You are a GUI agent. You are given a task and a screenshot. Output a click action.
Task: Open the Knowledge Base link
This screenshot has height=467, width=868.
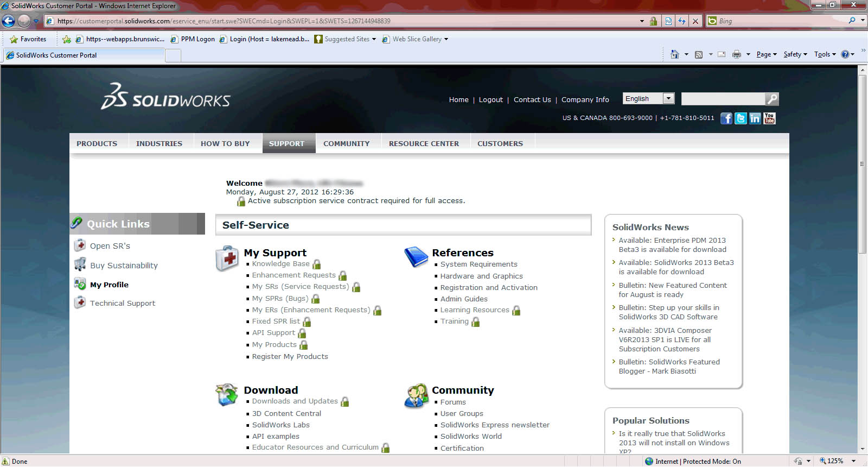[x=280, y=263]
